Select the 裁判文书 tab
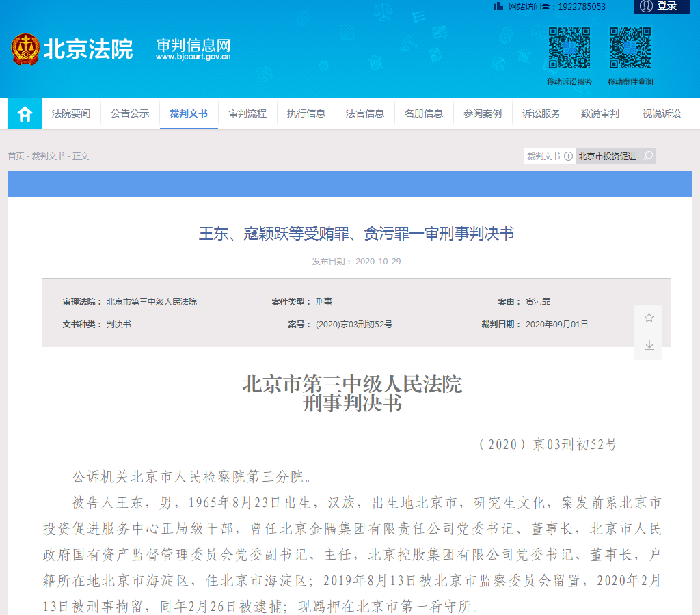 click(189, 114)
